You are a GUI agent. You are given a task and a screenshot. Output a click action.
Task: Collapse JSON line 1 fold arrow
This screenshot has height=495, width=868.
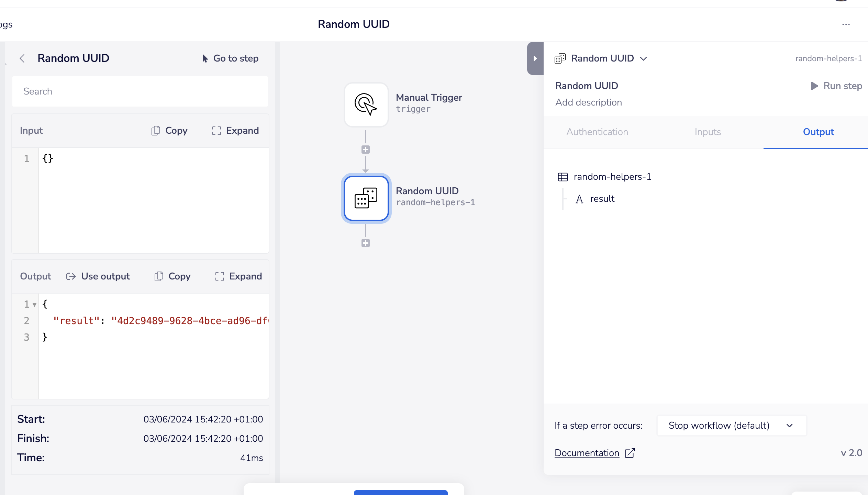click(x=34, y=305)
